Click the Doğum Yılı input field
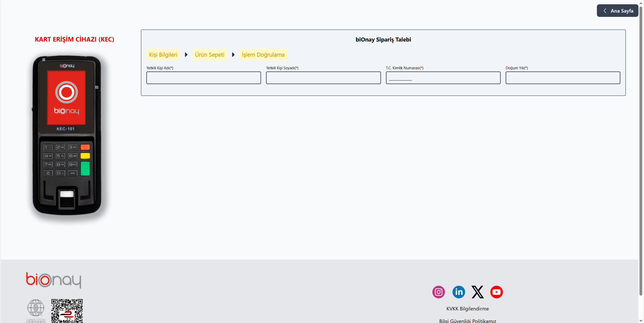 click(x=563, y=78)
